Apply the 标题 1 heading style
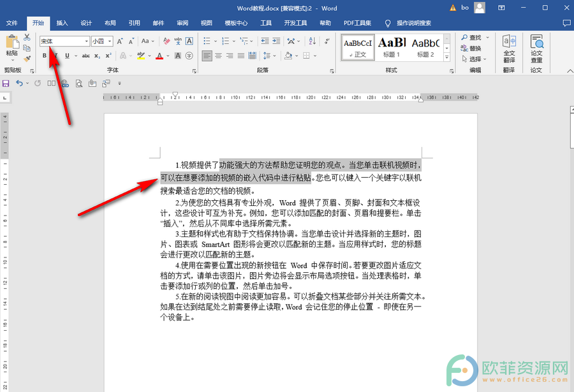Screen dimensions: 574x392 392,47
